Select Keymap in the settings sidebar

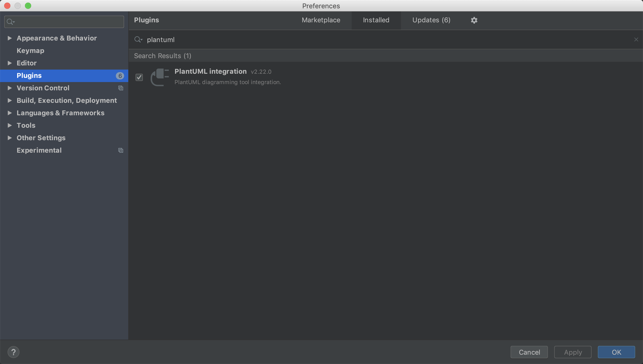30,50
